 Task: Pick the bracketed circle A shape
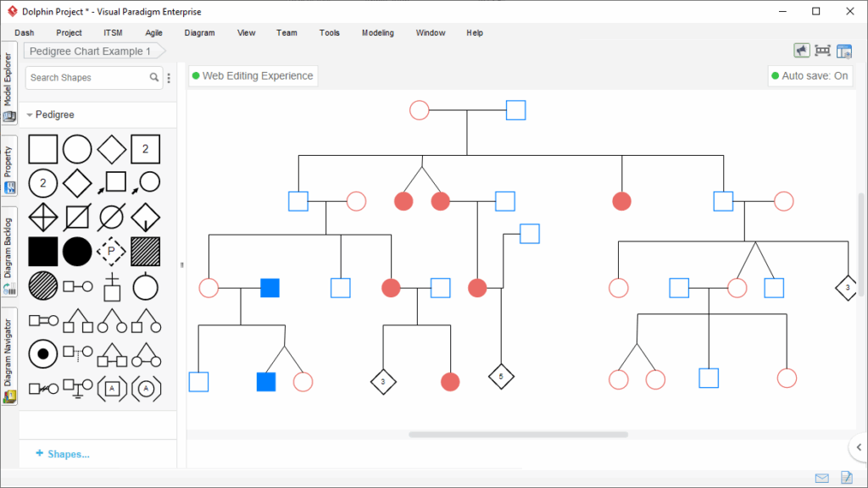[x=146, y=388]
